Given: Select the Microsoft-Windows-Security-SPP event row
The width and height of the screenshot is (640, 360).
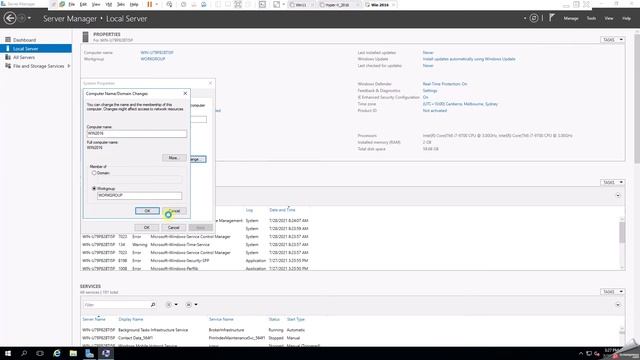Looking at the screenshot, I should 351,260.
